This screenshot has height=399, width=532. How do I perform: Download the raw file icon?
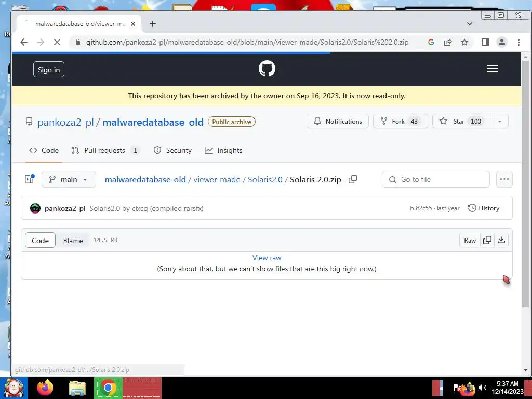pyautogui.click(x=501, y=240)
